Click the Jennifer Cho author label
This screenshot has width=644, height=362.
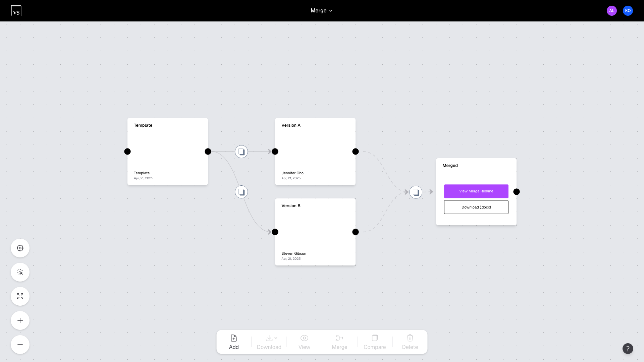292,173
